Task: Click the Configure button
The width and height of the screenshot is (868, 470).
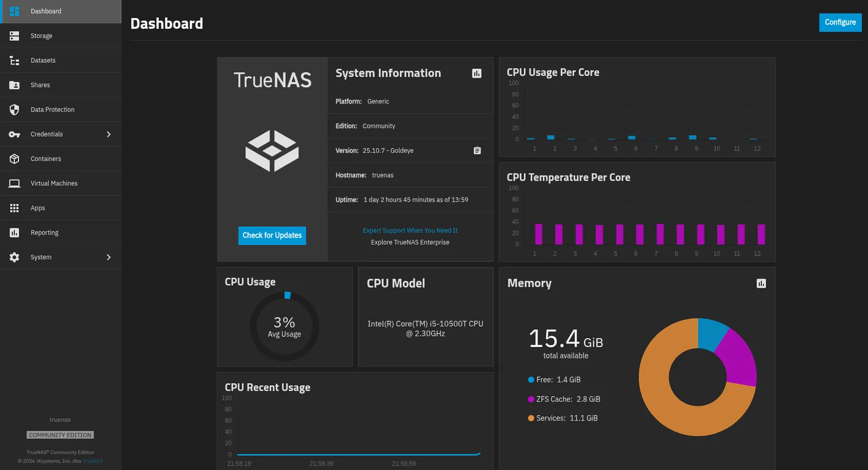Action: coord(840,22)
